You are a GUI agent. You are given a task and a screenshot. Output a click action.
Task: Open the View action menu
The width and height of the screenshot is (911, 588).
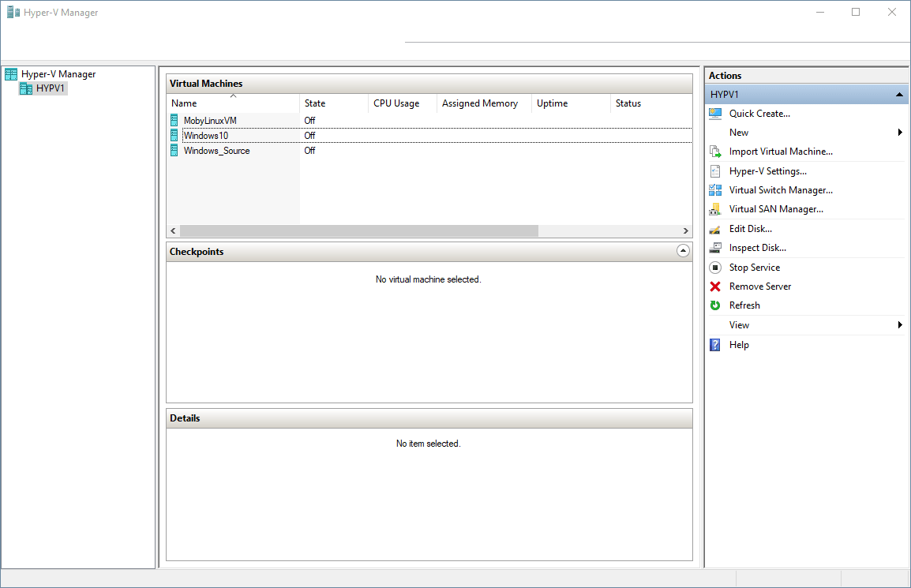click(739, 325)
